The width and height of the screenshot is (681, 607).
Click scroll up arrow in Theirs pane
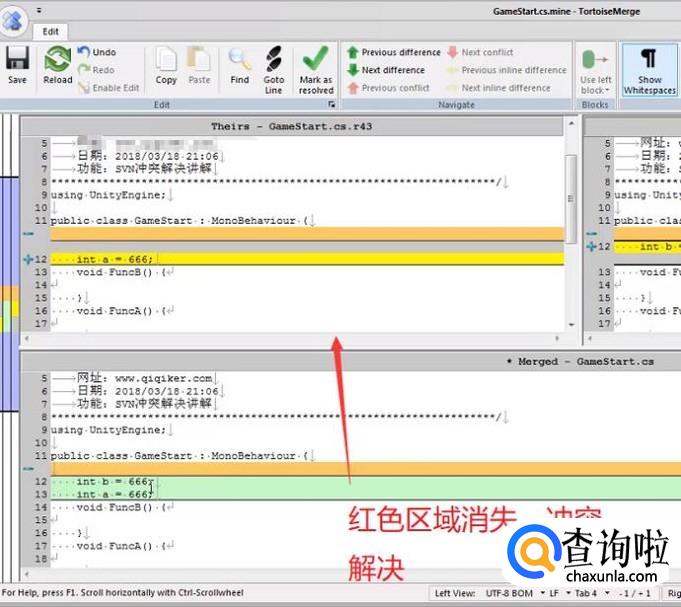(572, 124)
